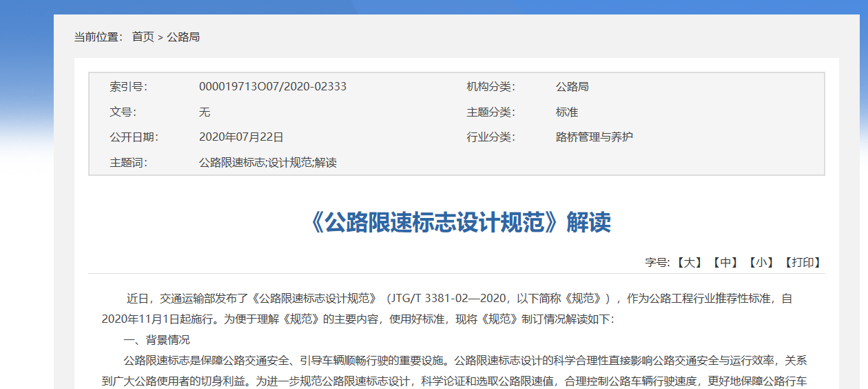Click the 行业分类 label

490,137
